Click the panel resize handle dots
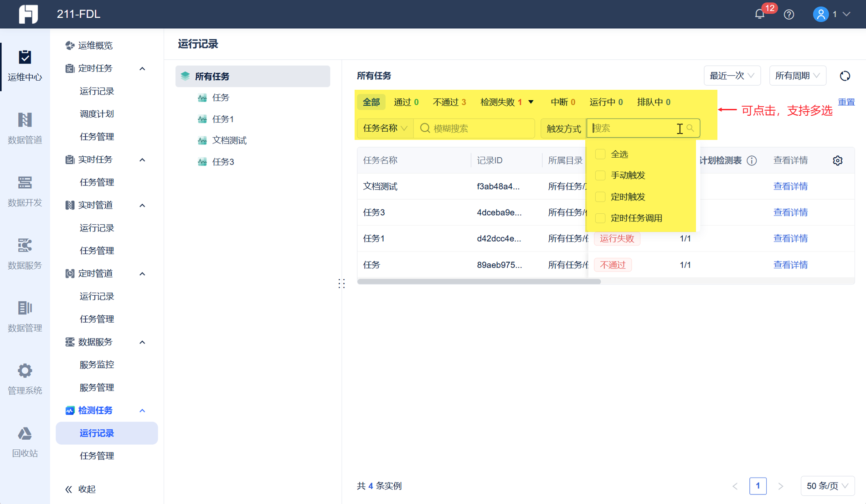Screen dimensions: 866x504 click(x=341, y=283)
